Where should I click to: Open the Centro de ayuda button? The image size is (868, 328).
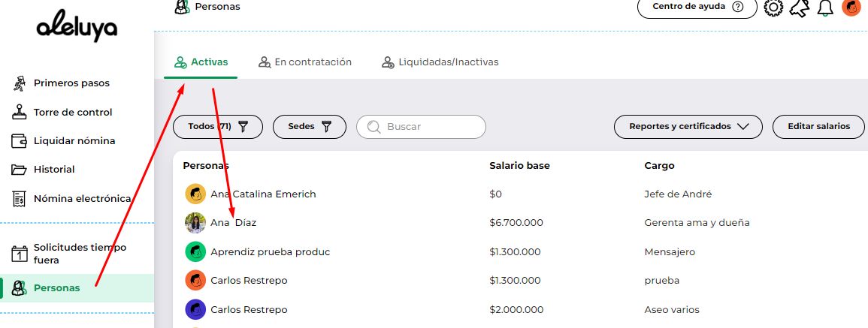[697, 8]
